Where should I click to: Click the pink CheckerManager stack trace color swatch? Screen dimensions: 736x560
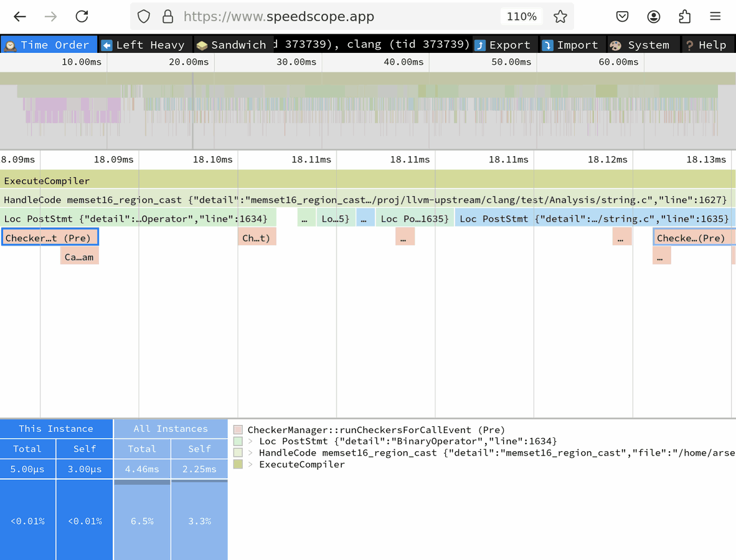coord(238,430)
